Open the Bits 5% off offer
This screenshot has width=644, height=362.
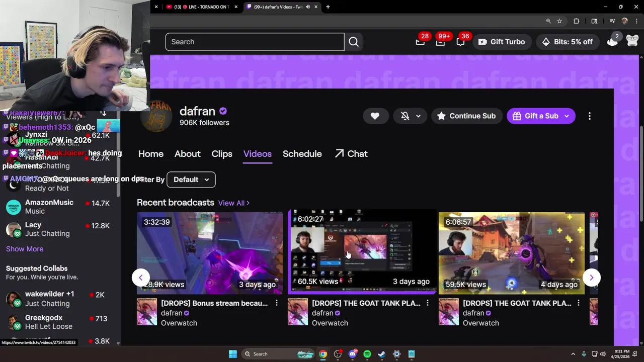click(567, 42)
